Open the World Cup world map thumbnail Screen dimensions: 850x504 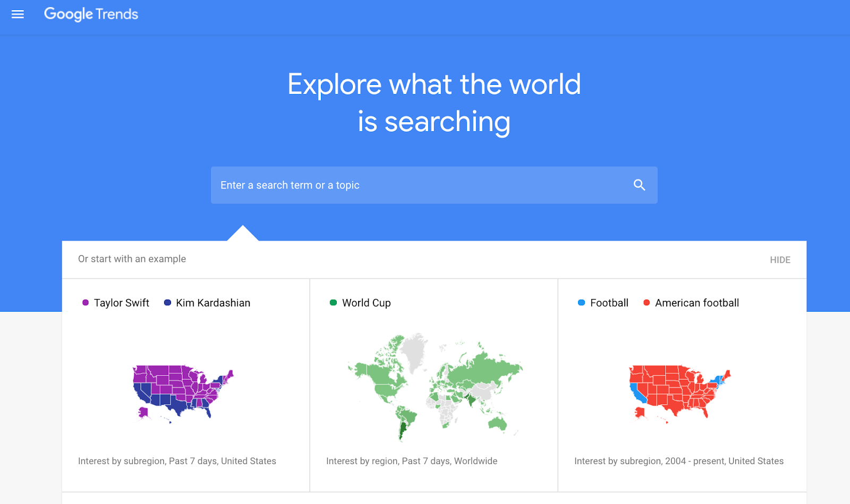pos(434,388)
